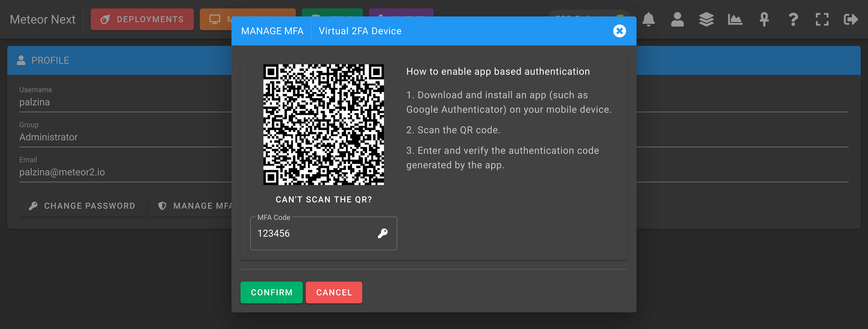Click the key icon in MFA Code field
Screen dimensions: 868x329
[x=383, y=233]
